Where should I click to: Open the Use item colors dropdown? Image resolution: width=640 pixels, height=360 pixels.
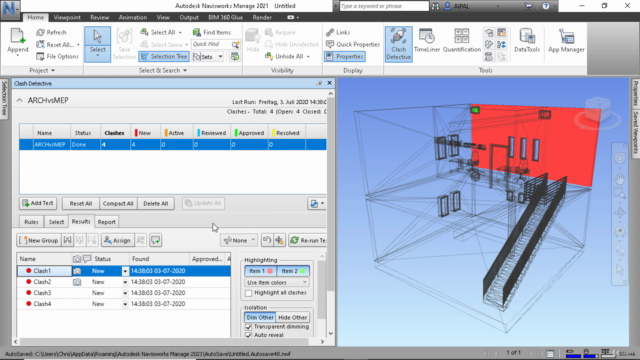pos(277,282)
